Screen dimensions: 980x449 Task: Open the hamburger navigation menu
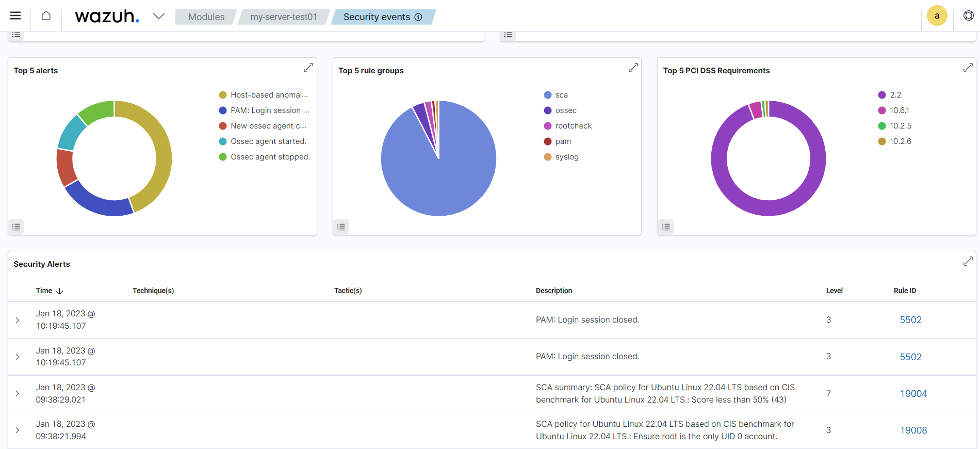[x=15, y=16]
